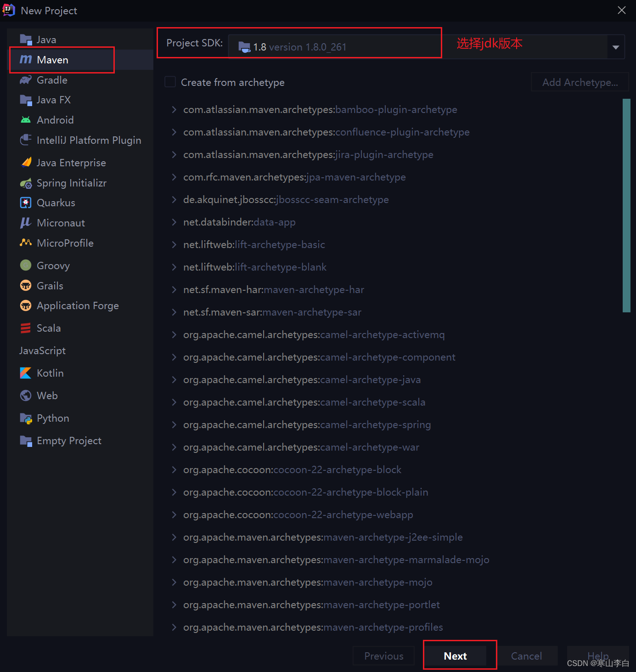Screen dimensions: 636x672
Task: Click the Maven 'm' icon
Action: click(x=26, y=60)
